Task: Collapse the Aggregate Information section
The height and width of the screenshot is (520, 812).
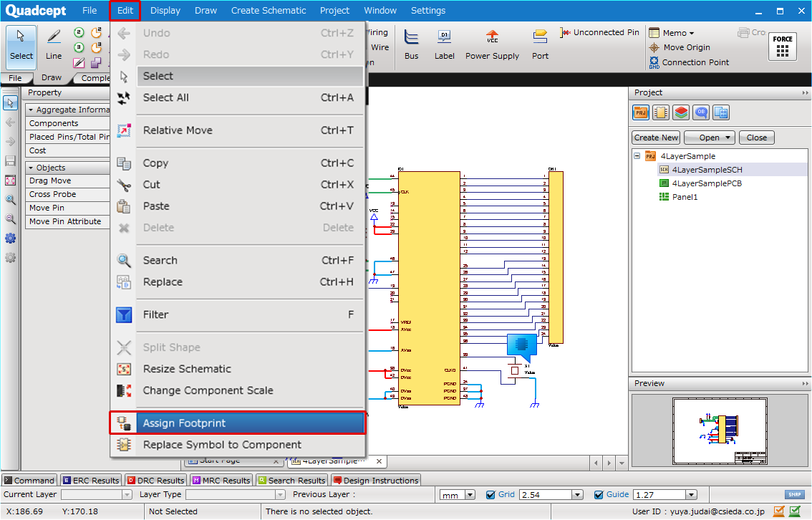Action: point(31,110)
